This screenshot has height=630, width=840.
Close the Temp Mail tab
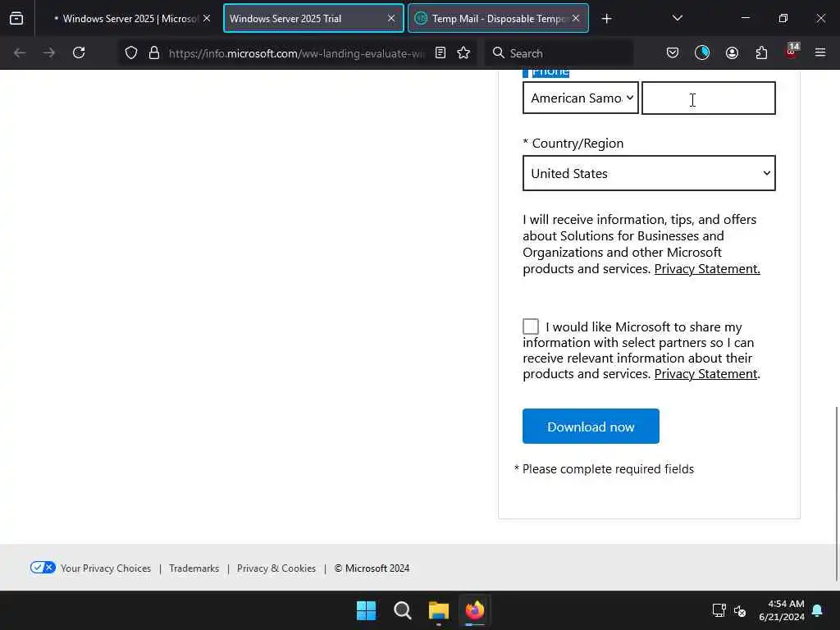click(x=576, y=18)
